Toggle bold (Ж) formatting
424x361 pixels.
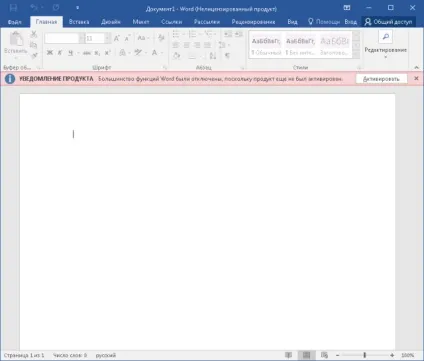(50, 53)
